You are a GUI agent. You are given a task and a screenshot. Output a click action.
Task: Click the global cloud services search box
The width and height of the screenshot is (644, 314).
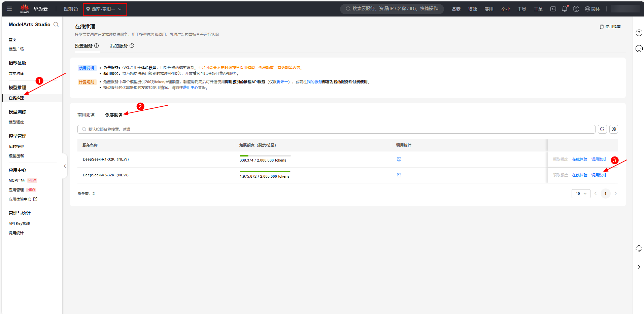coord(392,9)
